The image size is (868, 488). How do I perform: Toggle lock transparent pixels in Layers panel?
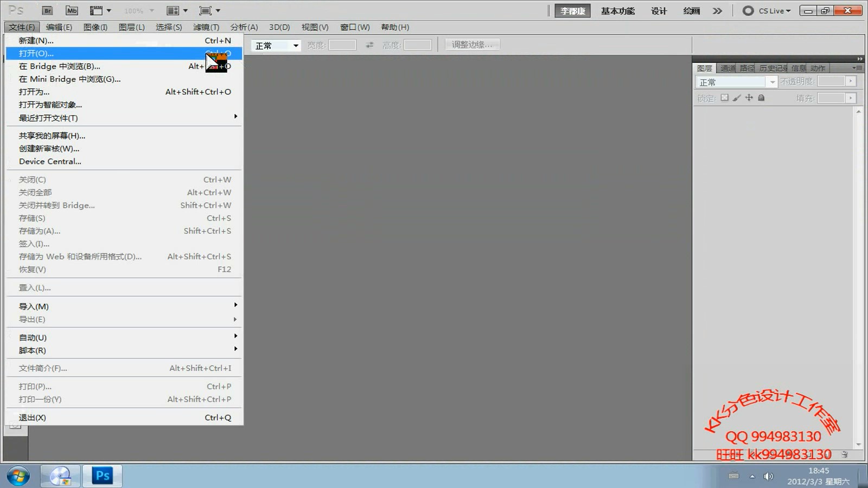(725, 98)
